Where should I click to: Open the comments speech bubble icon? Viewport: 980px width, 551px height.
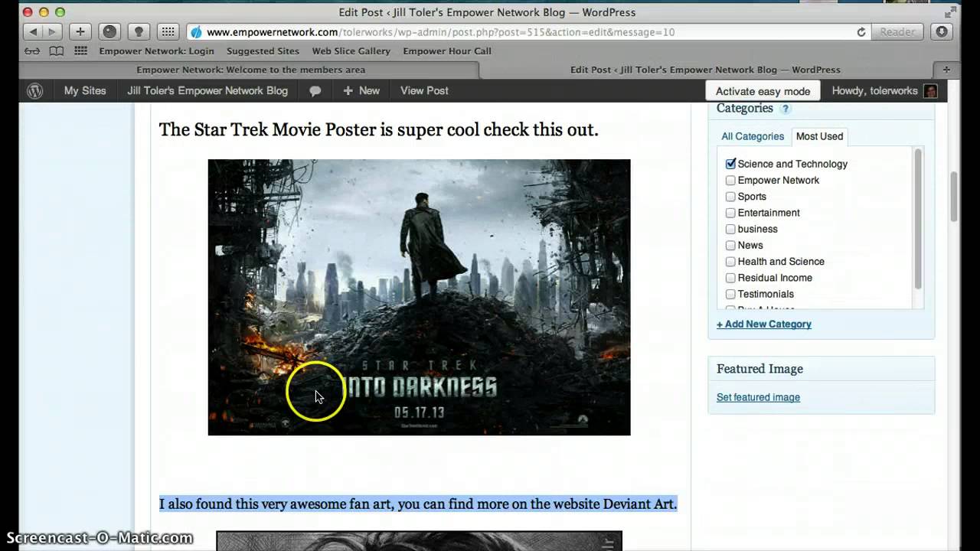click(x=315, y=91)
